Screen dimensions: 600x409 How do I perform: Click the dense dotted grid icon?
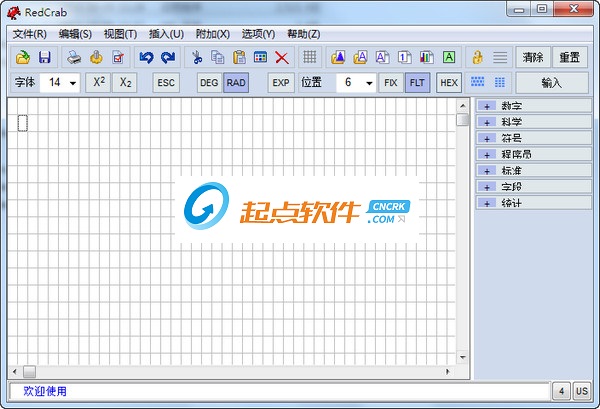pyautogui.click(x=478, y=82)
